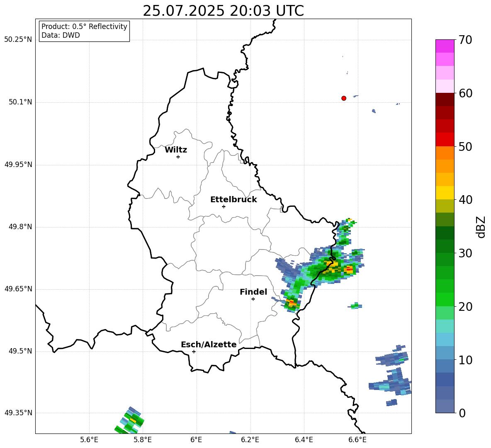
Task: Click the 49.65°N latitude label
Action: [x=18, y=288]
